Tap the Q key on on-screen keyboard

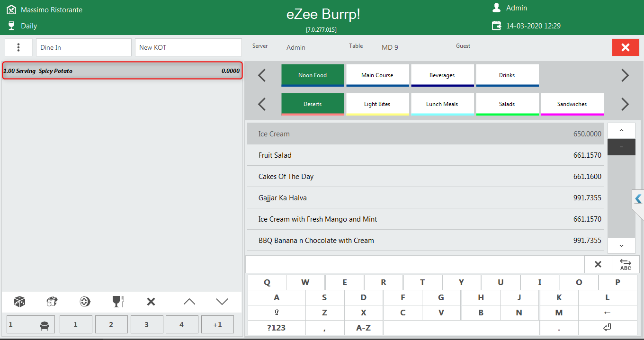pos(267,282)
